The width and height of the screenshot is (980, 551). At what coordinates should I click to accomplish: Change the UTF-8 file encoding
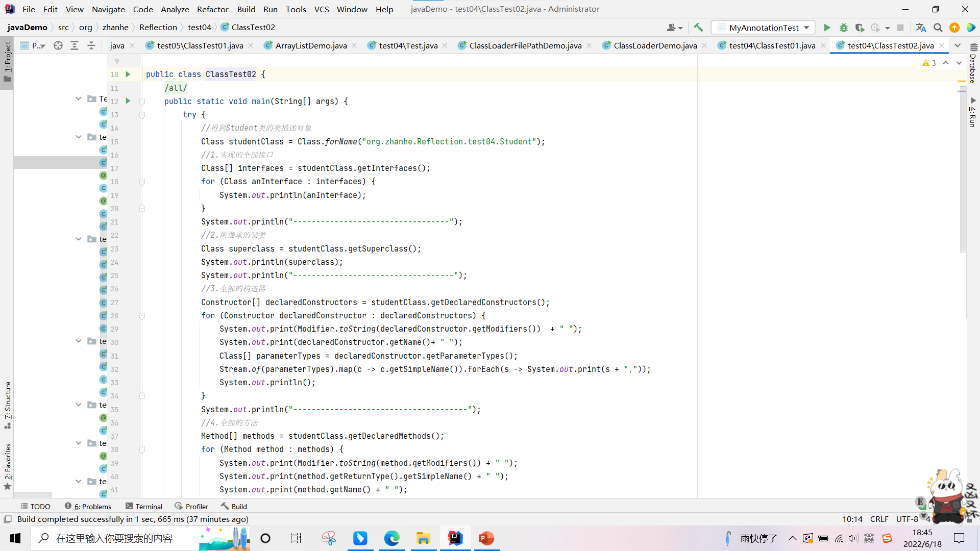point(906,519)
